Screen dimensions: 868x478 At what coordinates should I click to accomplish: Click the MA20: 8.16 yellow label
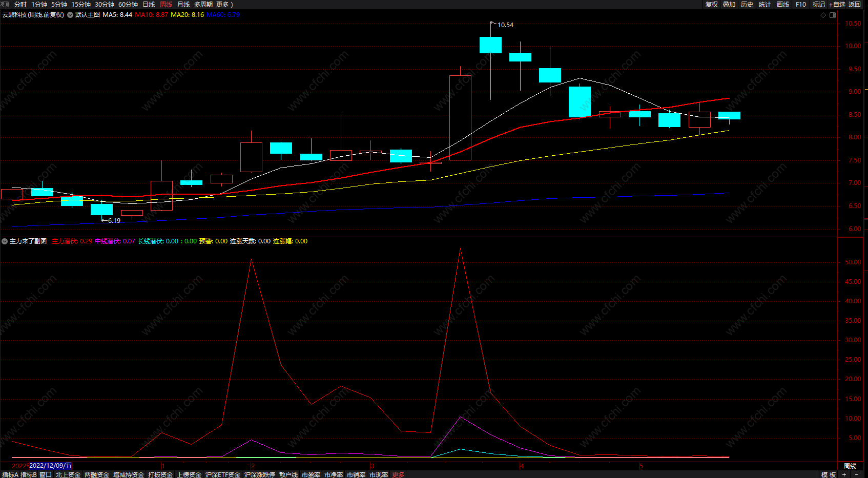pos(188,15)
